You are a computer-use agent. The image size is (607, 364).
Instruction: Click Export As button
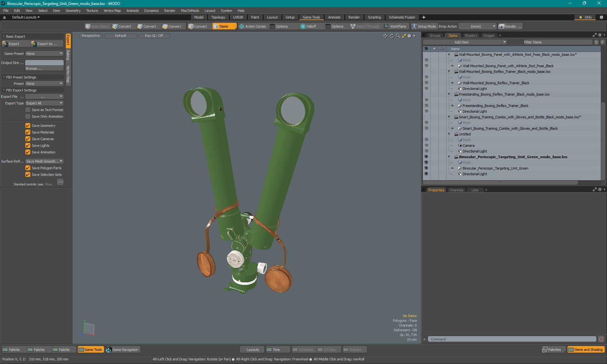tap(47, 44)
